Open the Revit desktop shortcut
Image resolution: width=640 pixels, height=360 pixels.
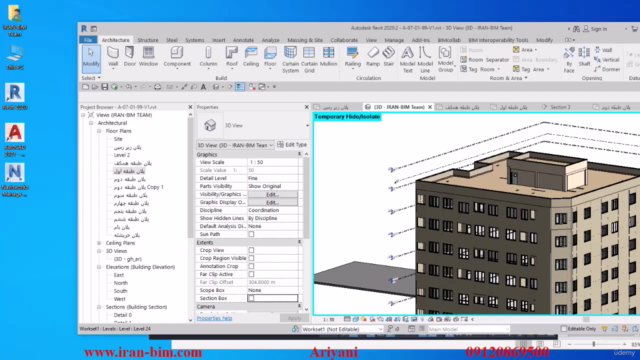tap(15, 96)
